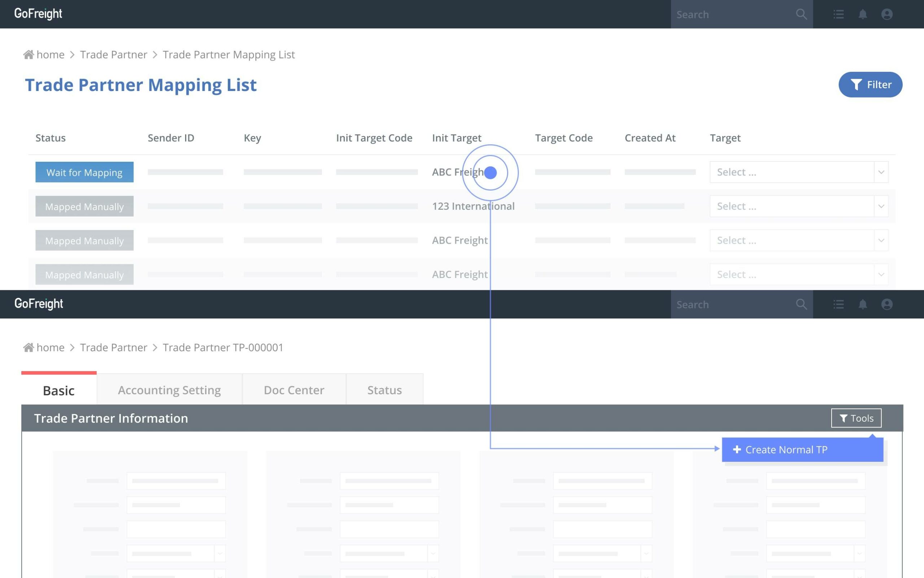Click the search magnifier icon in top header

(x=801, y=14)
